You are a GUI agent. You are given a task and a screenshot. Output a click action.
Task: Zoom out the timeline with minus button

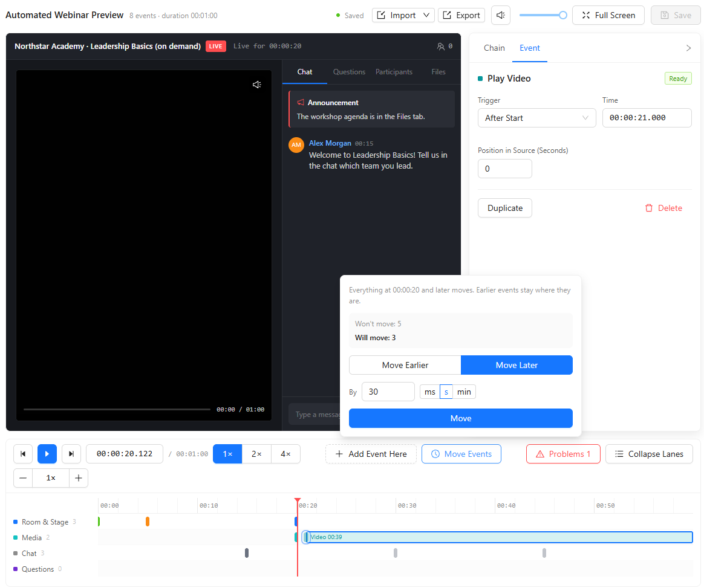[x=23, y=478]
